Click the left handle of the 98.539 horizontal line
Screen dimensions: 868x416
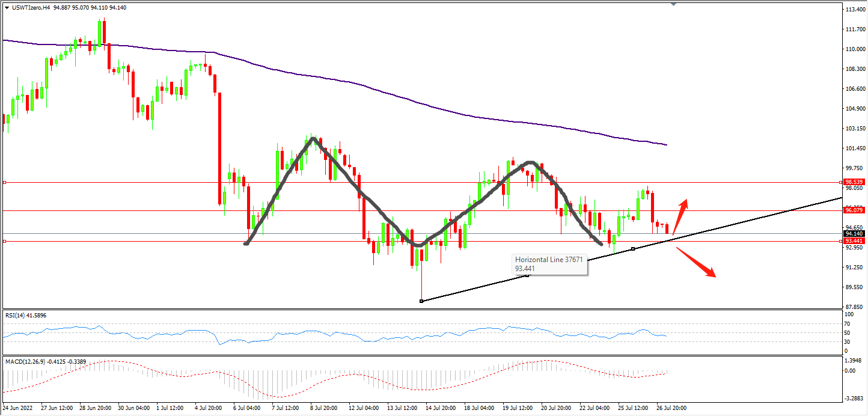pyautogui.click(x=5, y=182)
